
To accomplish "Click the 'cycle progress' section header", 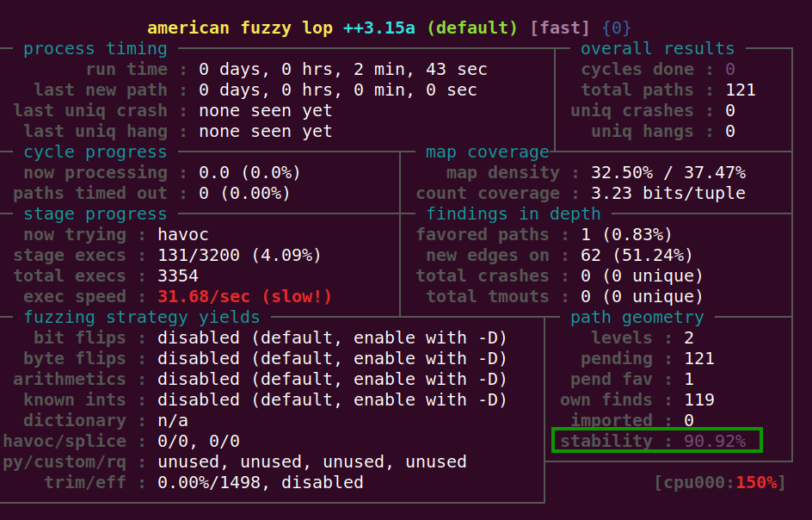I will coord(95,152).
